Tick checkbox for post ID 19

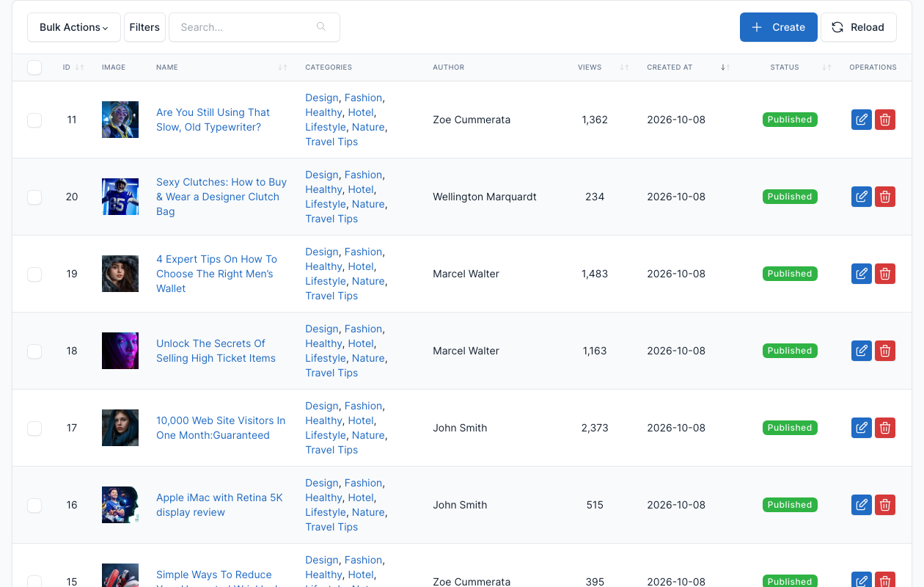[x=34, y=274]
